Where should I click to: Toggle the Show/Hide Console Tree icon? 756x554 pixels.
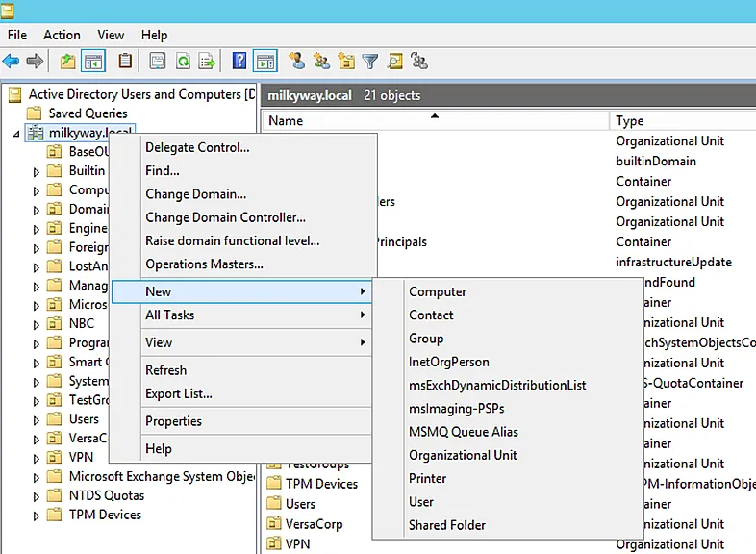pos(93,62)
